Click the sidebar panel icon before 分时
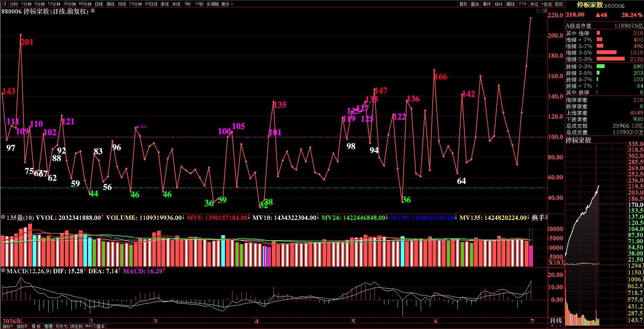Image resolution: width=644 pixels, height=329 pixels. [x=4, y=4]
